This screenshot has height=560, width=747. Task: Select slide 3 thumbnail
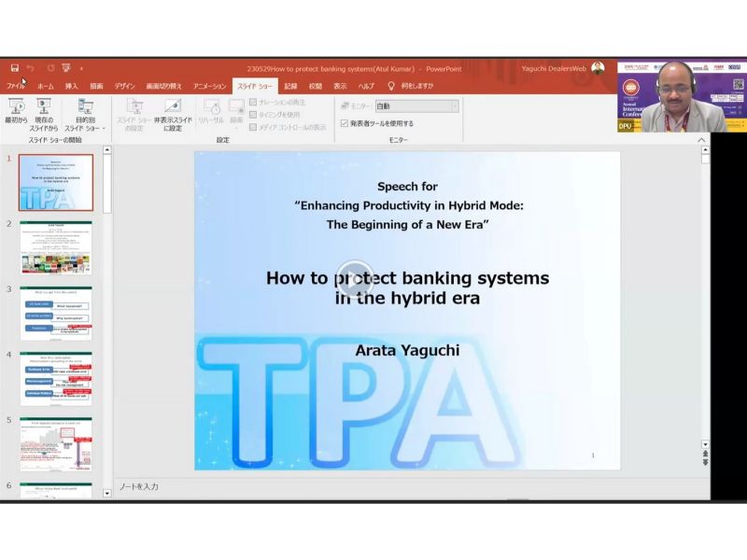pyautogui.click(x=56, y=313)
